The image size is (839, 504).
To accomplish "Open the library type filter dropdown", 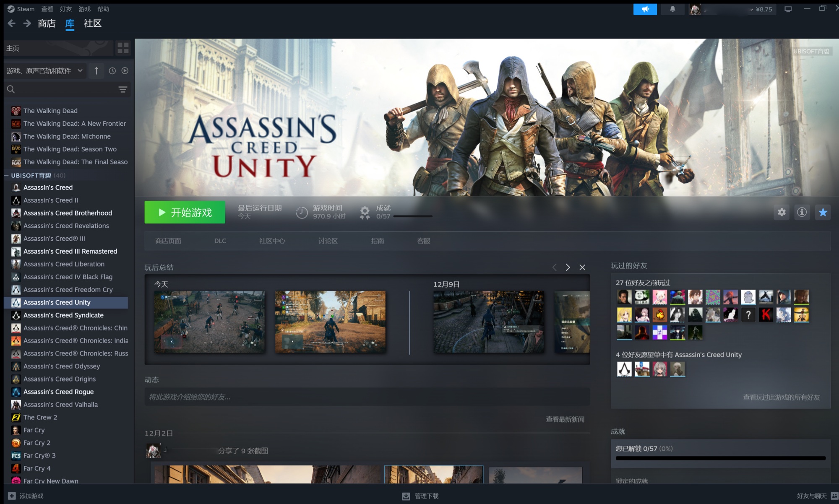I will [x=45, y=71].
